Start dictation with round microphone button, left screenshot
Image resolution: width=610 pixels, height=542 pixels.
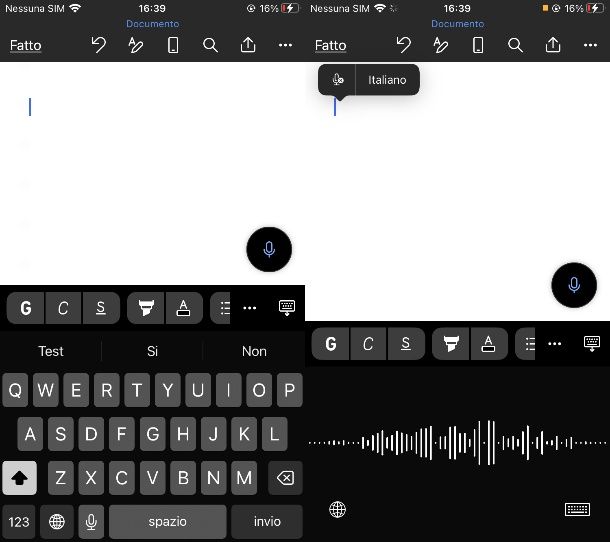pyautogui.click(x=269, y=249)
